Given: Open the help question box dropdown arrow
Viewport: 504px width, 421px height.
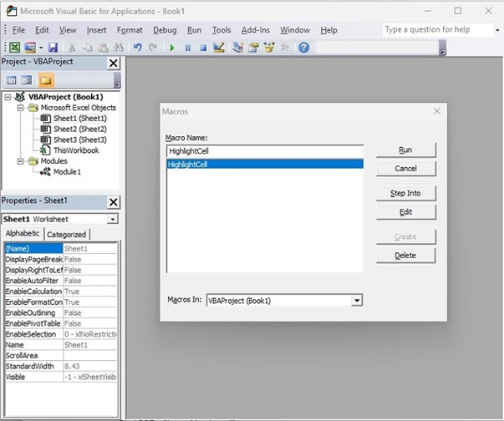Looking at the screenshot, I should (x=497, y=30).
